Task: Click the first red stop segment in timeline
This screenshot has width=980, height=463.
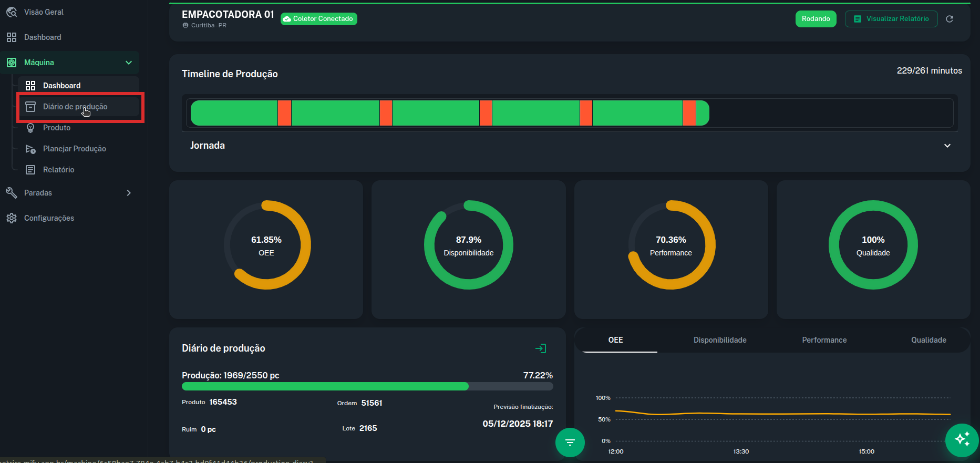Action: (x=284, y=113)
